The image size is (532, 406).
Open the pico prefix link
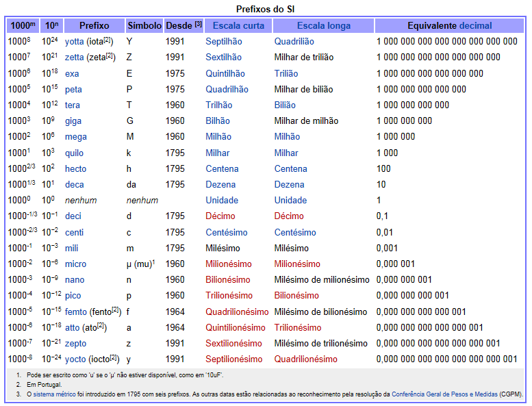coord(73,295)
